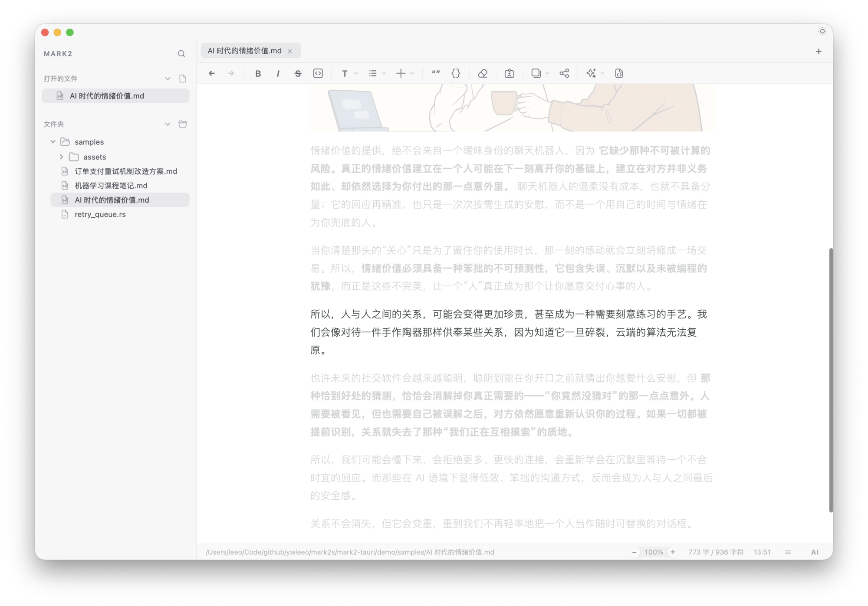Decrease zoom with minus button
The width and height of the screenshot is (868, 606).
tap(634, 552)
